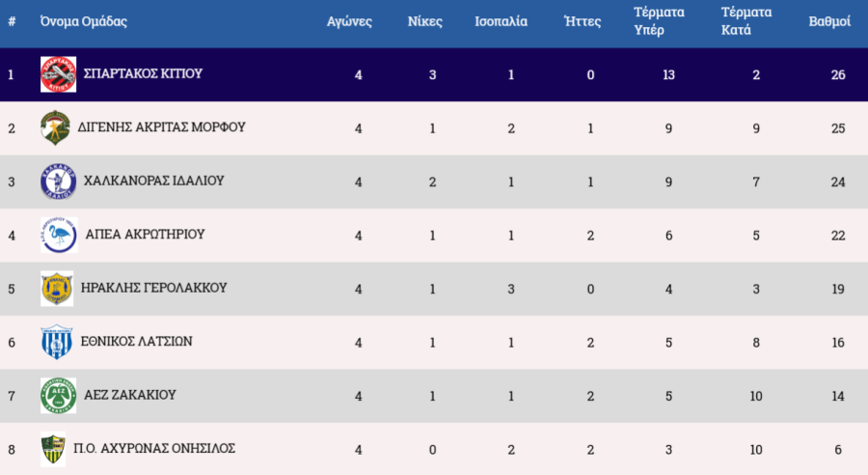Sort by Νίκες column header
This screenshot has height=475, width=868.
pyautogui.click(x=425, y=21)
